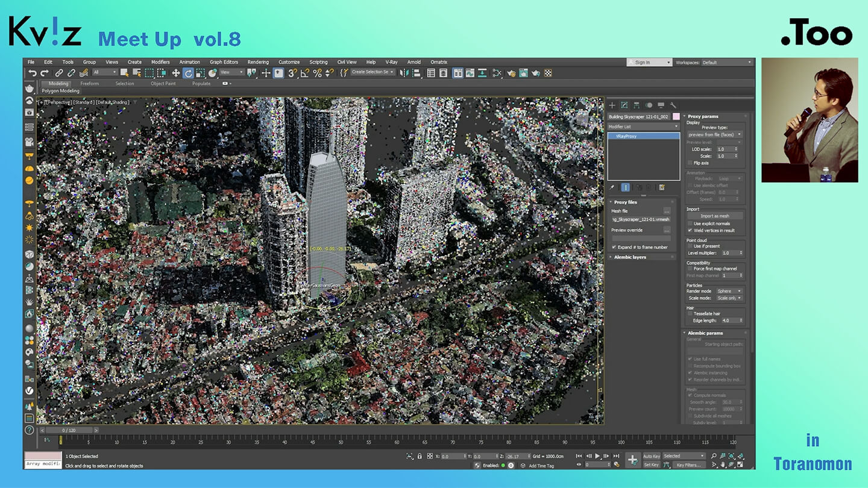
Task: Toggle the Angle Snap tool
Action: point(304,73)
